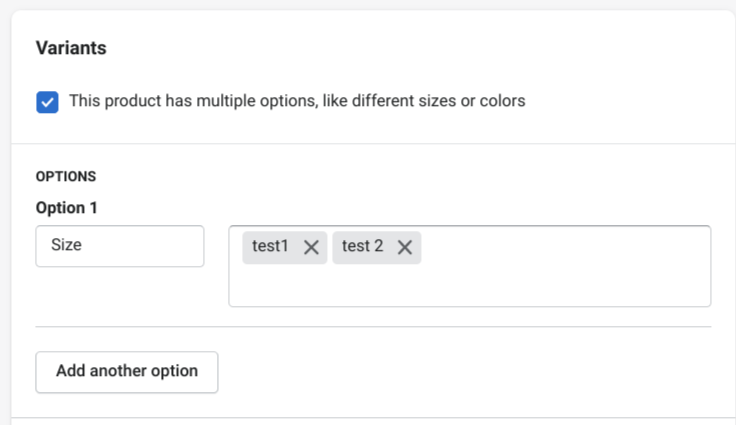Focus the Size option name field
Screen dimensions: 736x425
click(x=120, y=246)
